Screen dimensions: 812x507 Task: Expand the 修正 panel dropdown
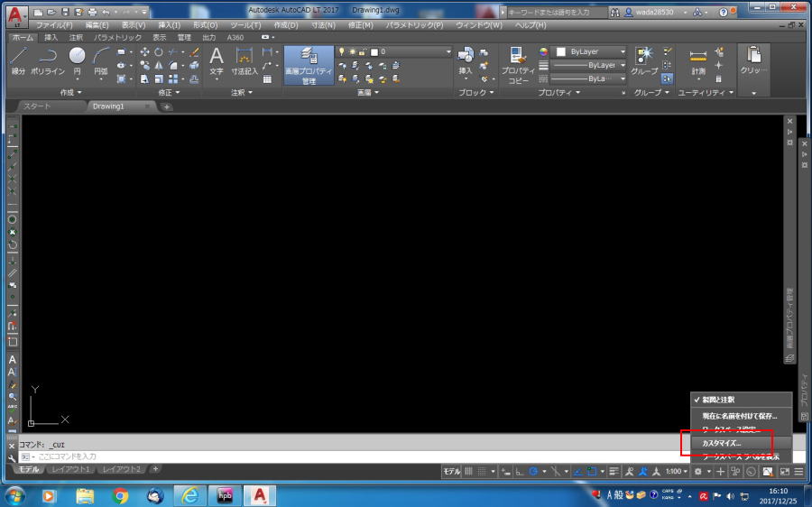pyautogui.click(x=169, y=92)
